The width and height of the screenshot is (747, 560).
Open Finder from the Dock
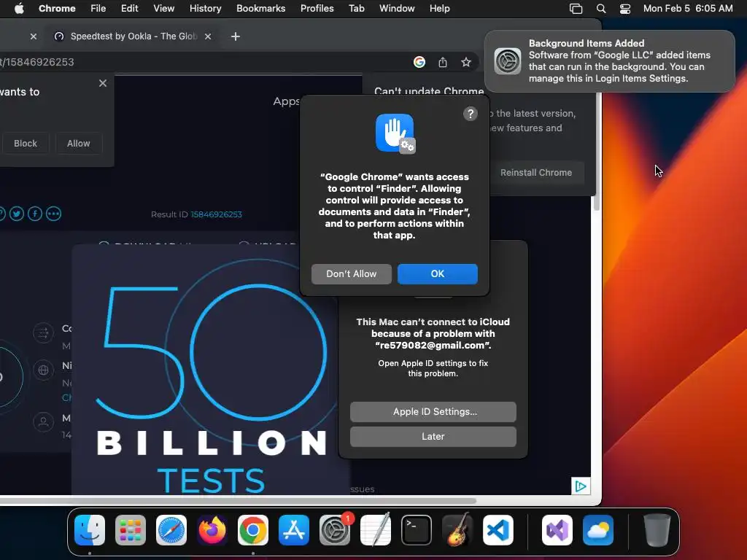tap(90, 530)
